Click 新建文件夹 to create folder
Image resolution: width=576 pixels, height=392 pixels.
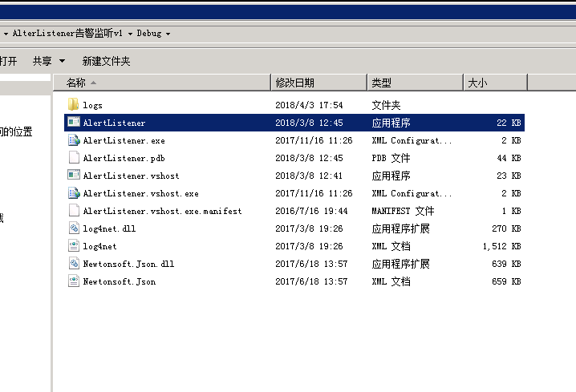coord(106,61)
